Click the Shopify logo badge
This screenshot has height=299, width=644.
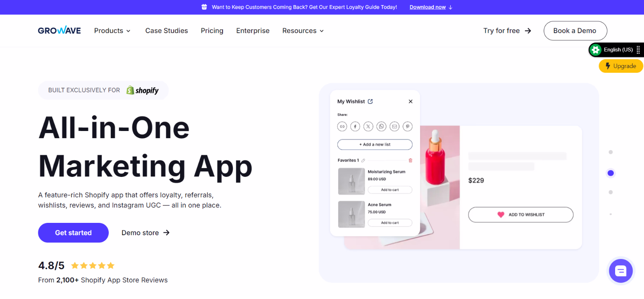(x=142, y=90)
